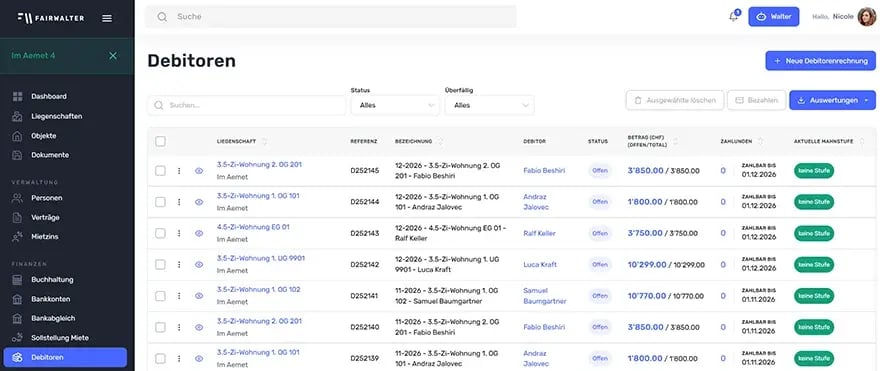Screen dimensions: 880x371
Task: Toggle the hamburger menu beside Fairwalter logo
Action: pyautogui.click(x=107, y=18)
